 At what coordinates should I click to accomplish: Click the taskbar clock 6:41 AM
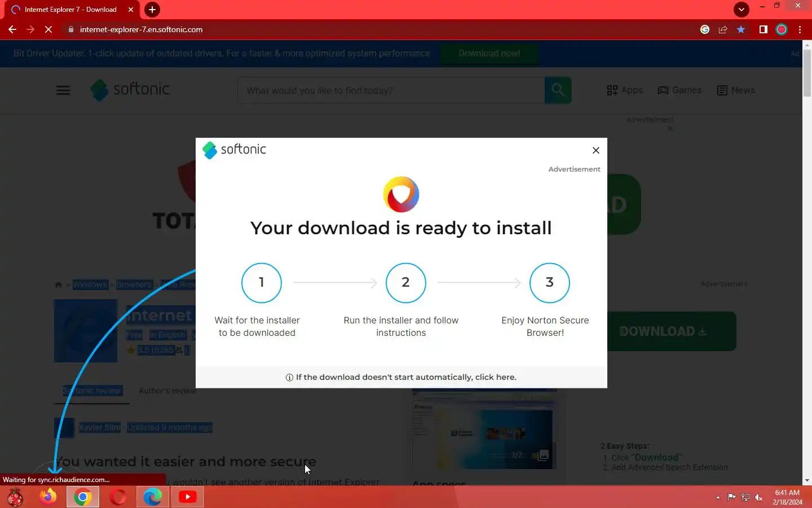click(787, 493)
